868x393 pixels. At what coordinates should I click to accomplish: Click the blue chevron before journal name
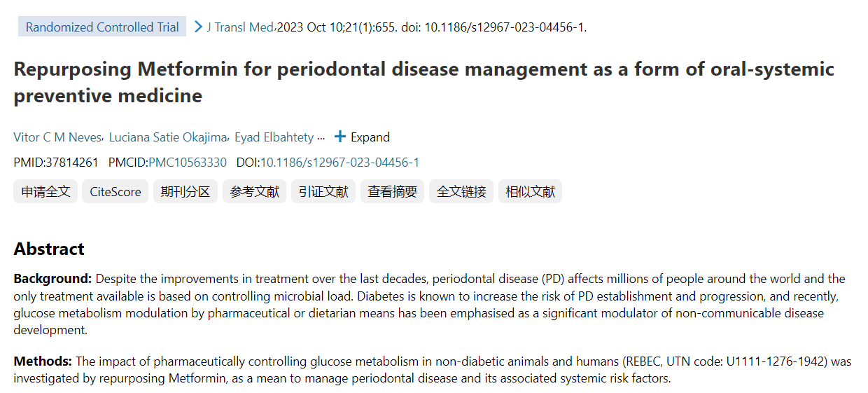point(198,27)
